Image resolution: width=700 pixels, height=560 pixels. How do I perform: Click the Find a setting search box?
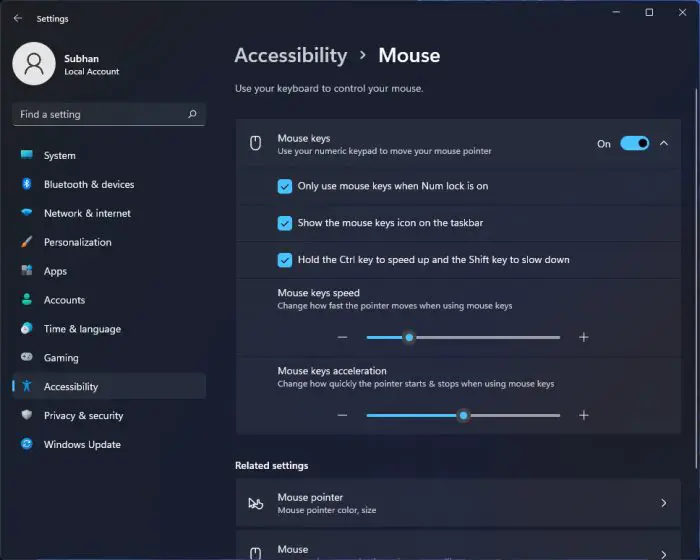109,114
